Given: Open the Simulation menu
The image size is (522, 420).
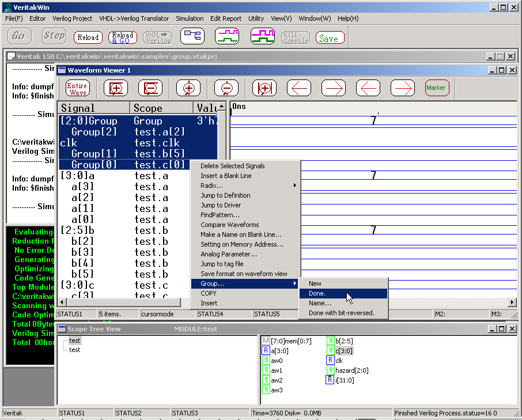Looking at the screenshot, I should (190, 18).
